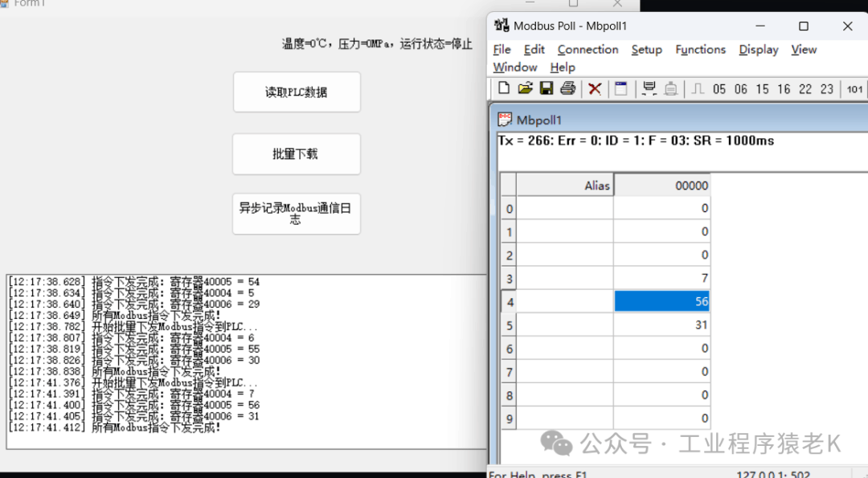
Task: Click the Open file folder icon
Action: click(x=525, y=89)
